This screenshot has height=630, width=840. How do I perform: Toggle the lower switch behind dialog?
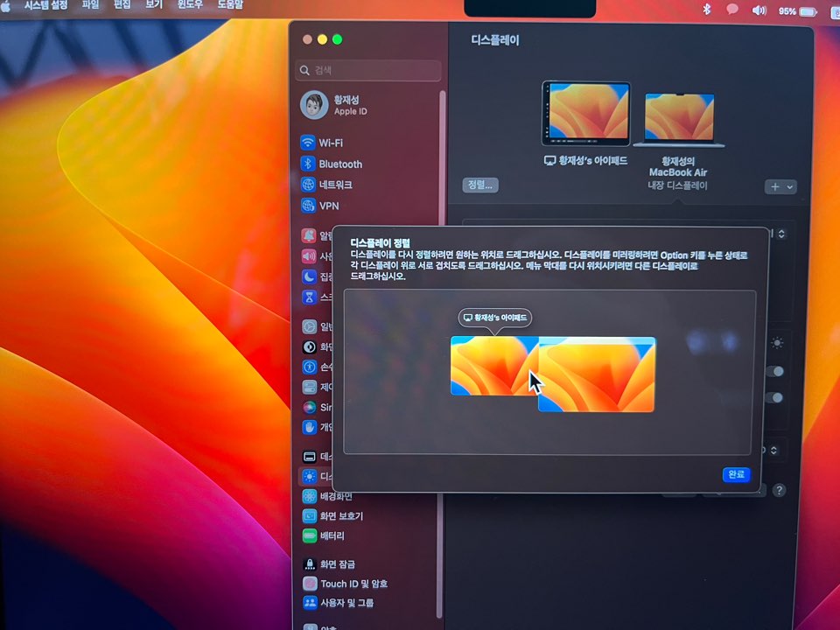[x=775, y=397]
